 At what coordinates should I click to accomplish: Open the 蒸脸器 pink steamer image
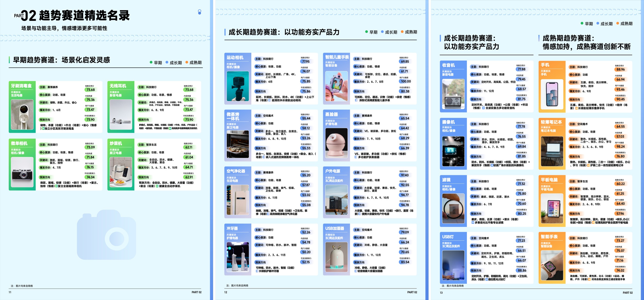(336, 143)
